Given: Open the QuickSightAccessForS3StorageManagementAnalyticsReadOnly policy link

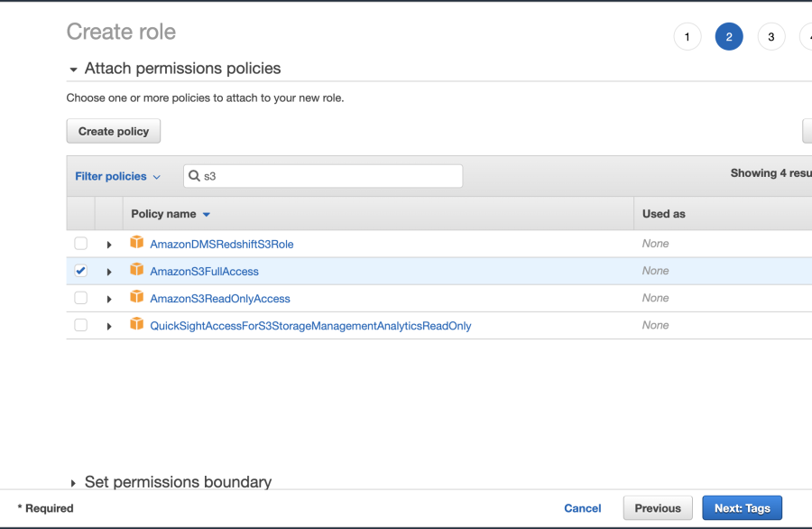Looking at the screenshot, I should (x=310, y=326).
